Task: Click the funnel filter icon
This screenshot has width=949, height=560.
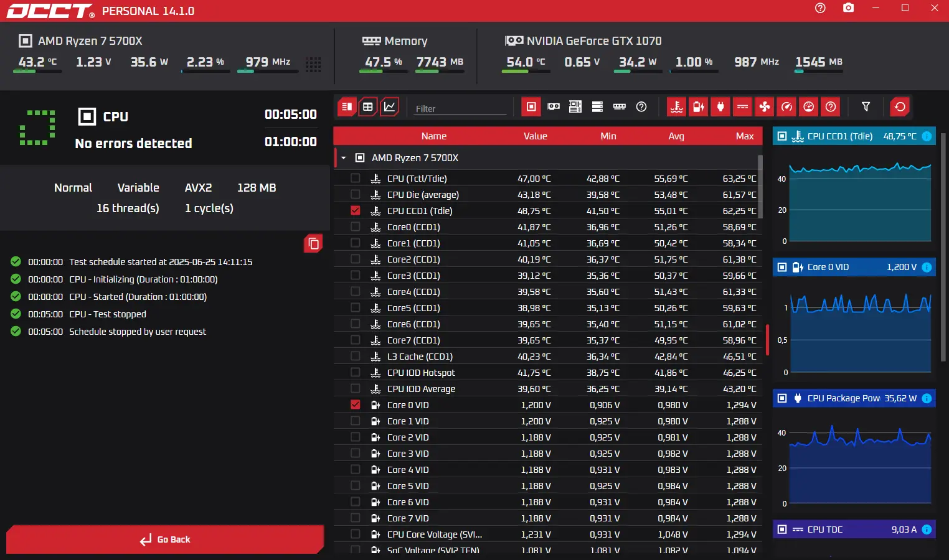Action: click(866, 106)
